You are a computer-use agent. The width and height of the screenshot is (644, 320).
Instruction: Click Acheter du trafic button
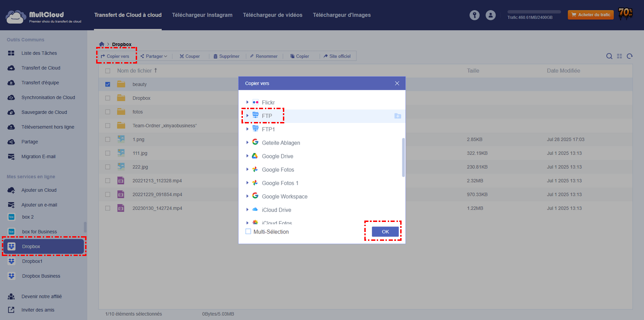click(x=591, y=15)
